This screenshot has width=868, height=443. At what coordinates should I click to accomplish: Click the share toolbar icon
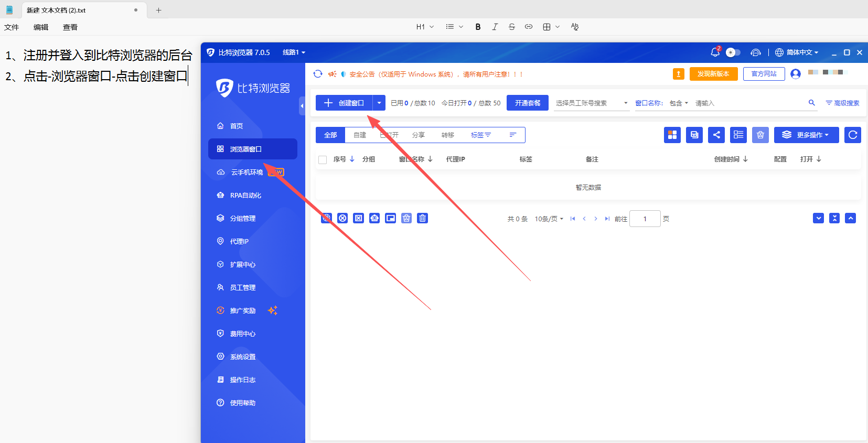point(716,135)
